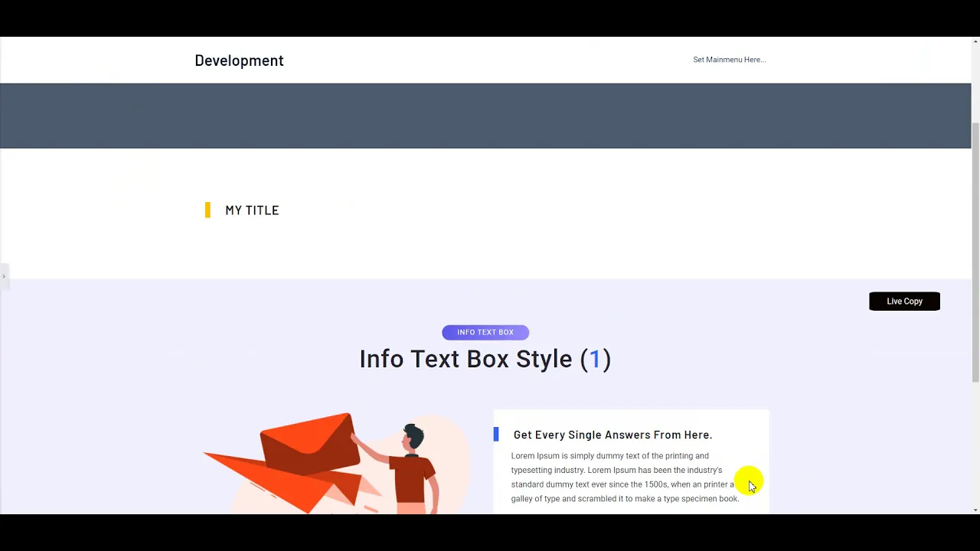Click Get Every Single Answers heading
The width and height of the screenshot is (980, 551).
click(612, 435)
